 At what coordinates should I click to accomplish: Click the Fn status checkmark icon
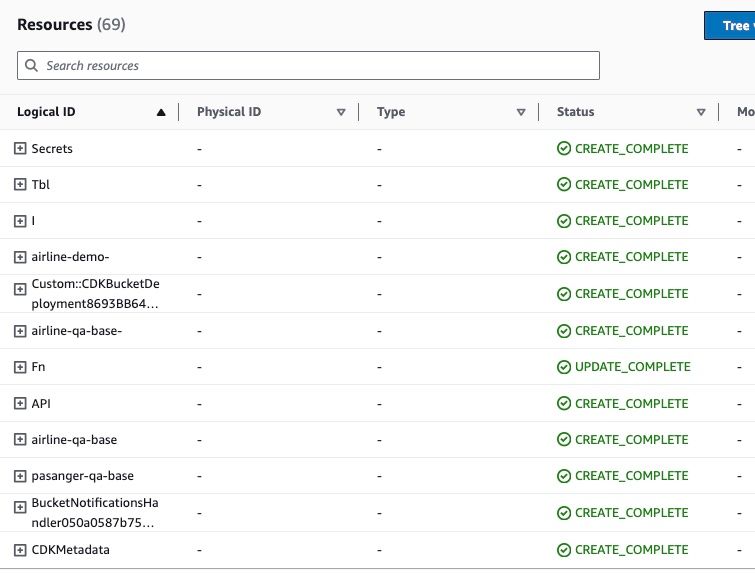click(x=564, y=367)
